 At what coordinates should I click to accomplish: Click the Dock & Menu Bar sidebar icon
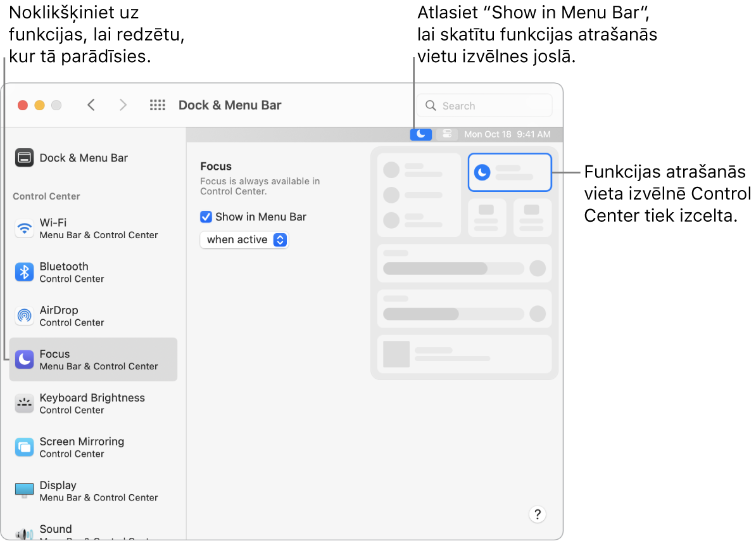(x=24, y=158)
